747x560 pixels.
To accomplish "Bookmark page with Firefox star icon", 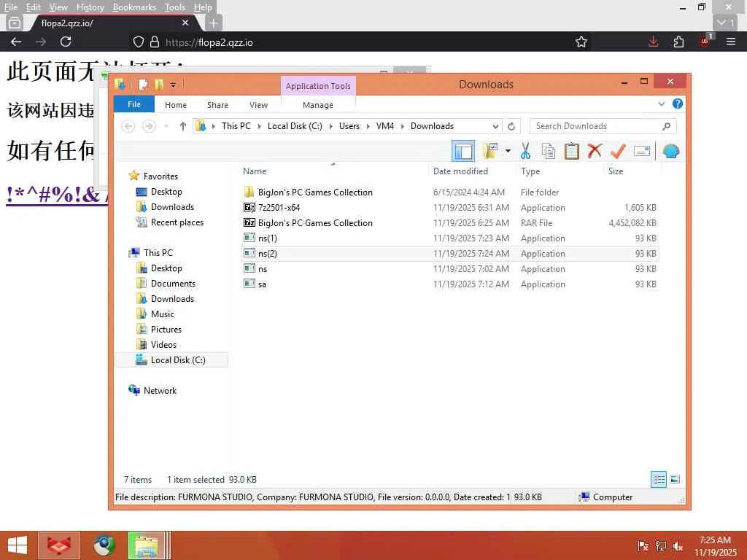I will tap(581, 42).
